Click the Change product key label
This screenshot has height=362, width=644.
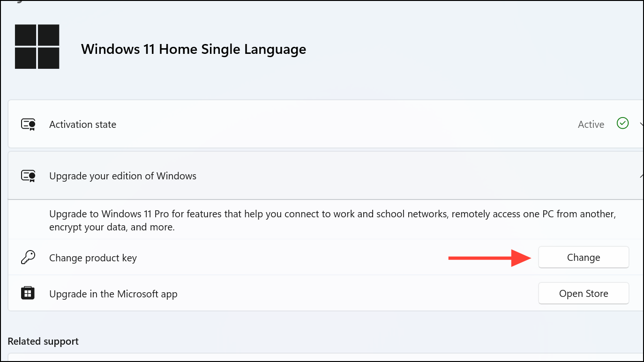[93, 258]
